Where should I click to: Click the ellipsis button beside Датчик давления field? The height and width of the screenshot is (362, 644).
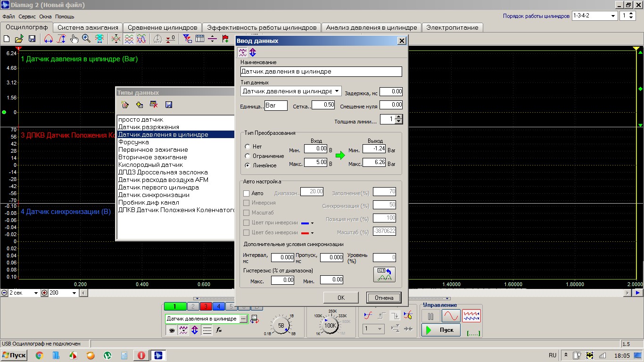243,319
